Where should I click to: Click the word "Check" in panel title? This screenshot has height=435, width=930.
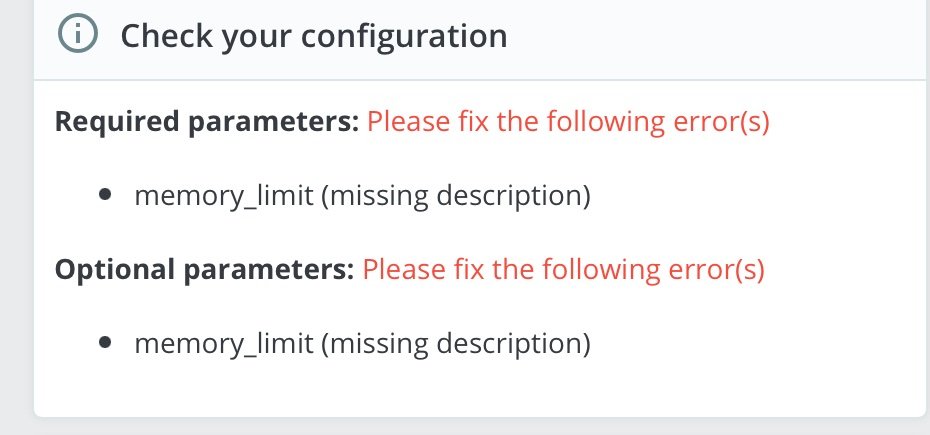click(167, 36)
